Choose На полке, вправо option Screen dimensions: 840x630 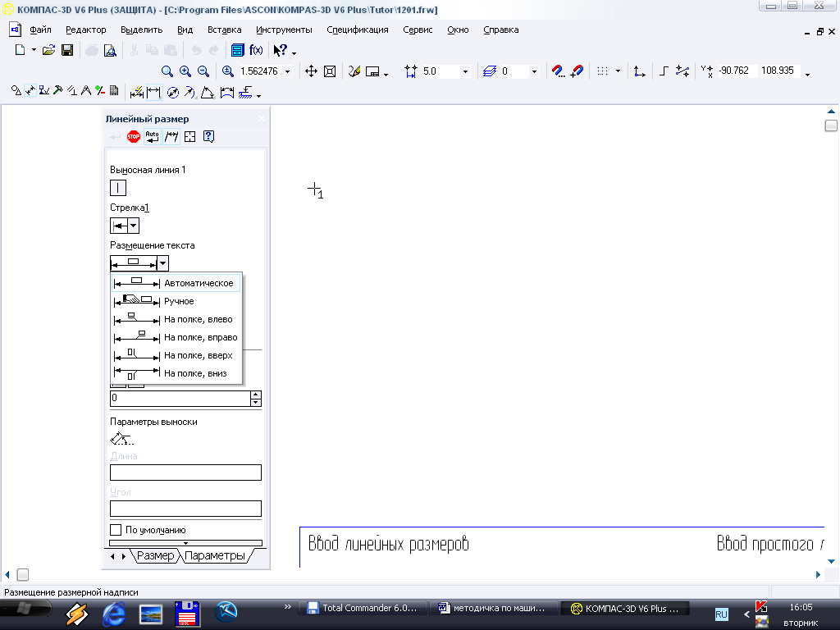[x=176, y=337]
